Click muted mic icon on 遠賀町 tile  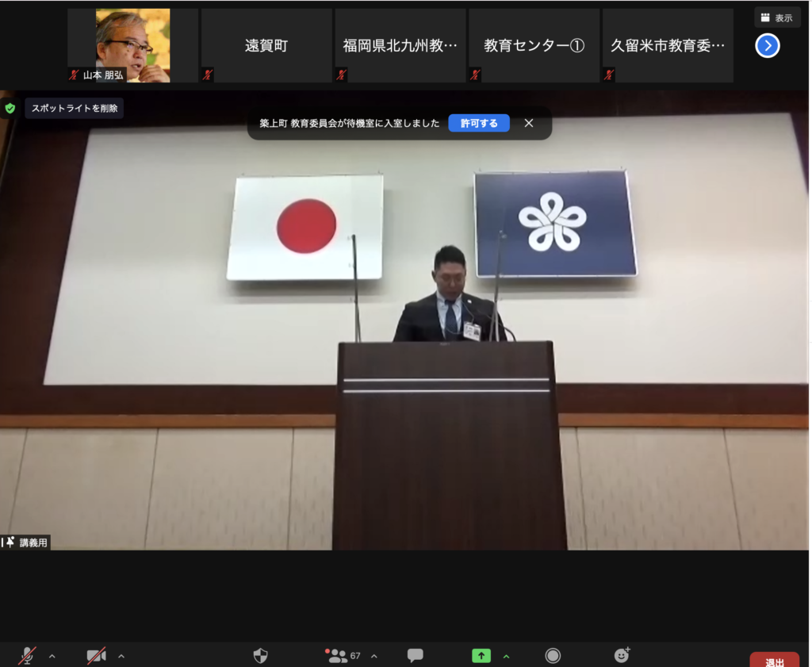tap(208, 75)
